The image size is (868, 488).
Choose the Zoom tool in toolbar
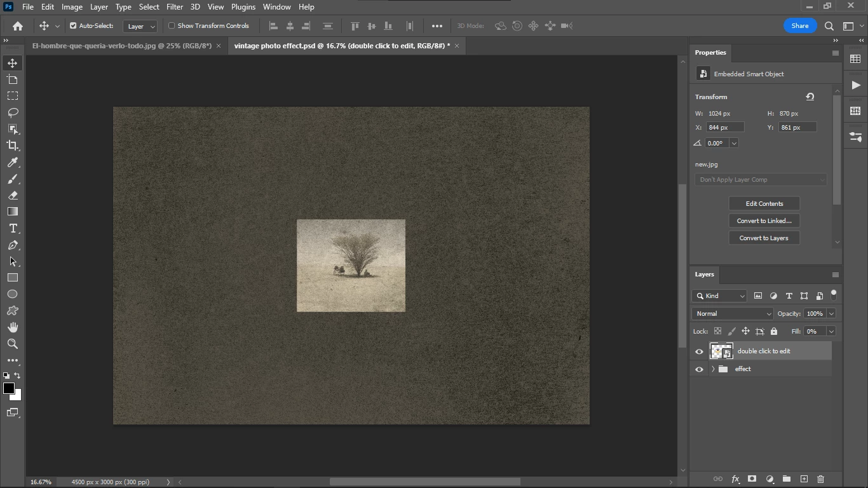coord(13,344)
